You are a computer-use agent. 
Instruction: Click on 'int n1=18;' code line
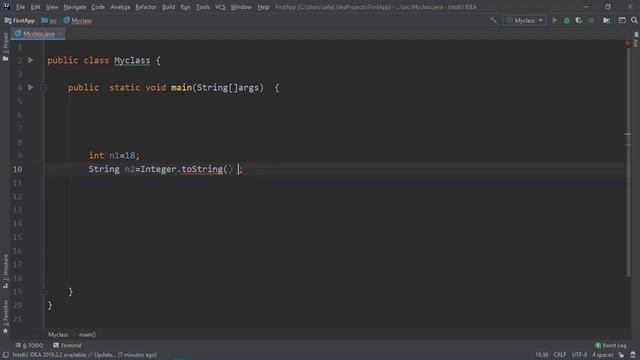[x=114, y=156]
